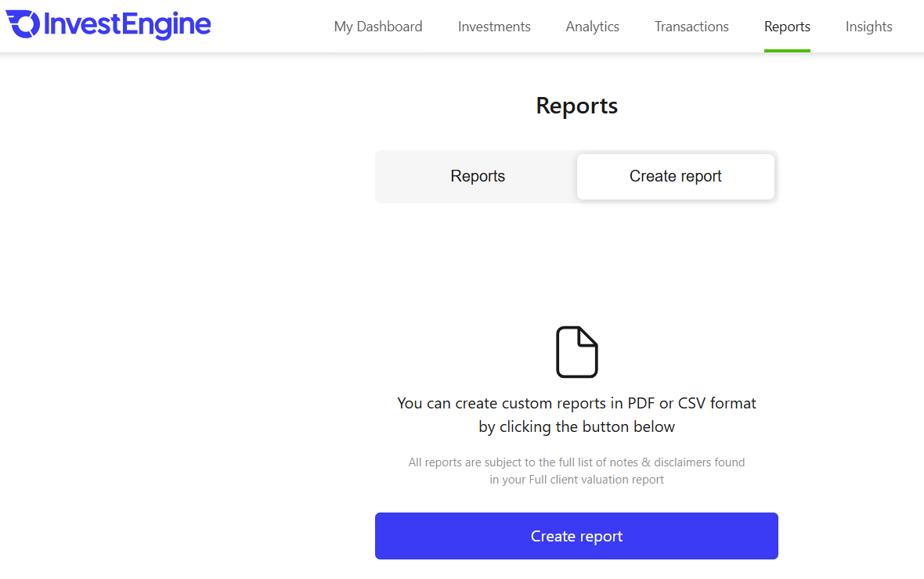Open the Analytics section

pyautogui.click(x=592, y=27)
